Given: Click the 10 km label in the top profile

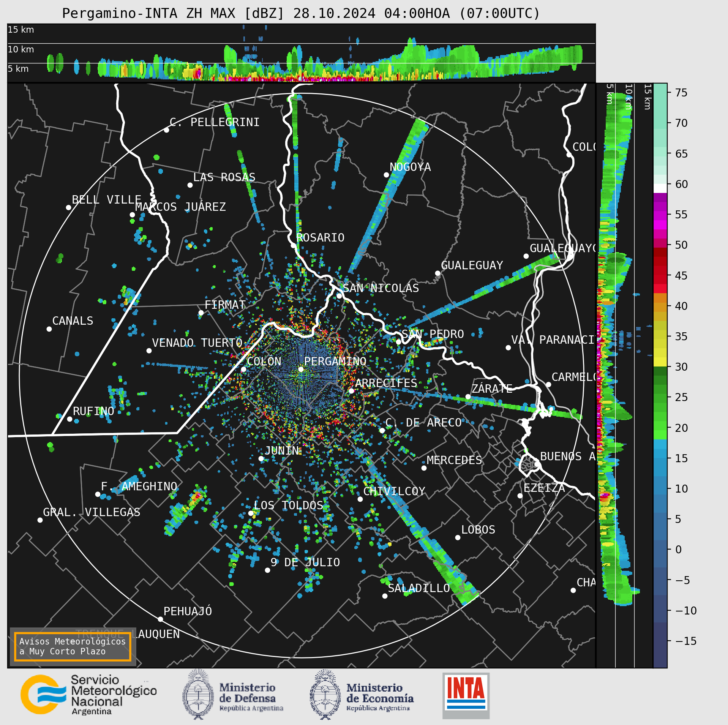Looking at the screenshot, I should click(x=21, y=49).
